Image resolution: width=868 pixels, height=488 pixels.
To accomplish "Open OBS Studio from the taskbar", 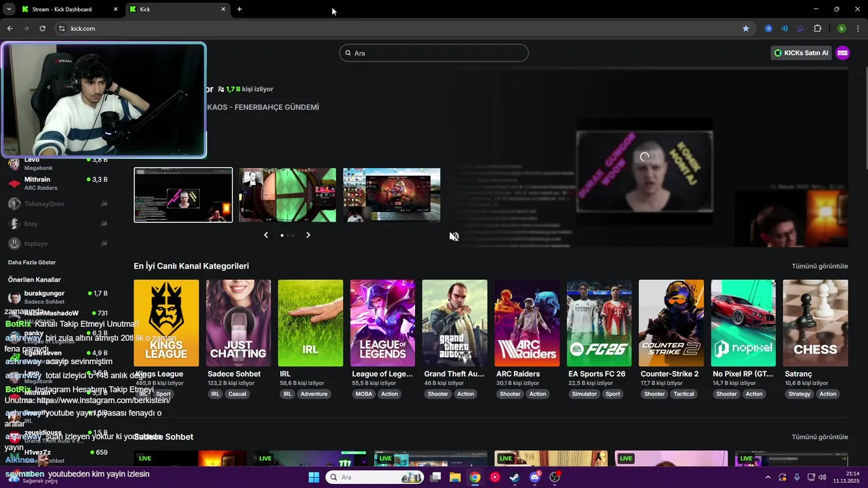I will [555, 477].
